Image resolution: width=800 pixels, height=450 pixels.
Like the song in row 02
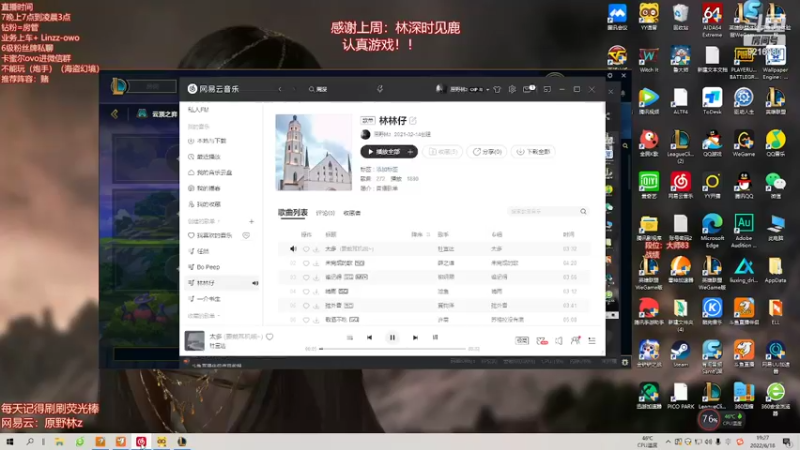tap(306, 263)
